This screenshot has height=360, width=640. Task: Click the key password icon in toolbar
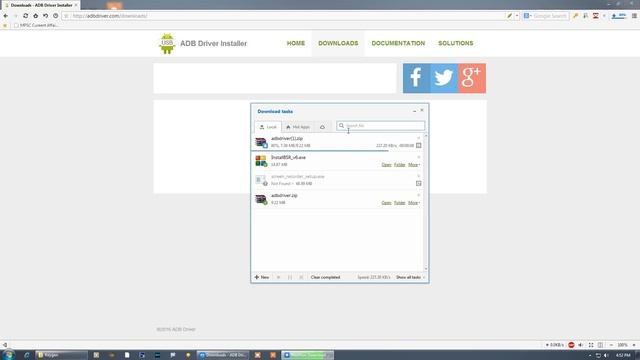[x=576, y=16]
